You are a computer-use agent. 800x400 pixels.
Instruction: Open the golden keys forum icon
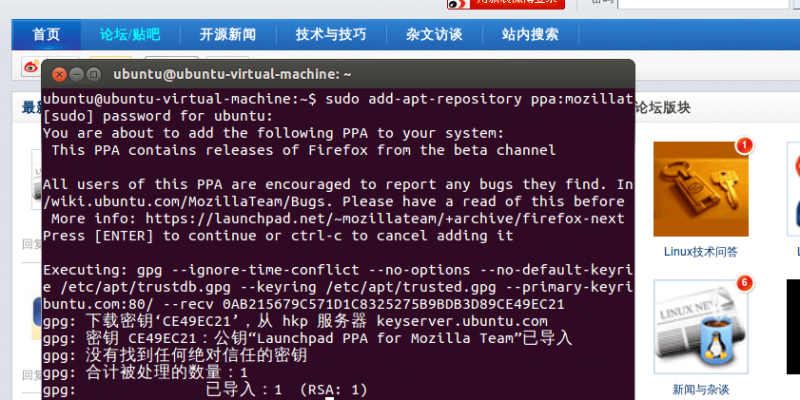(x=701, y=189)
